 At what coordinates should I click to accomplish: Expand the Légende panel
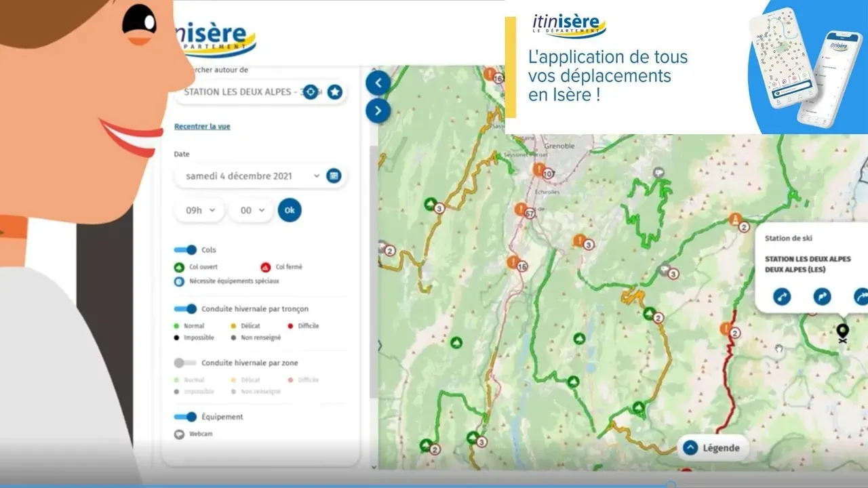click(713, 447)
